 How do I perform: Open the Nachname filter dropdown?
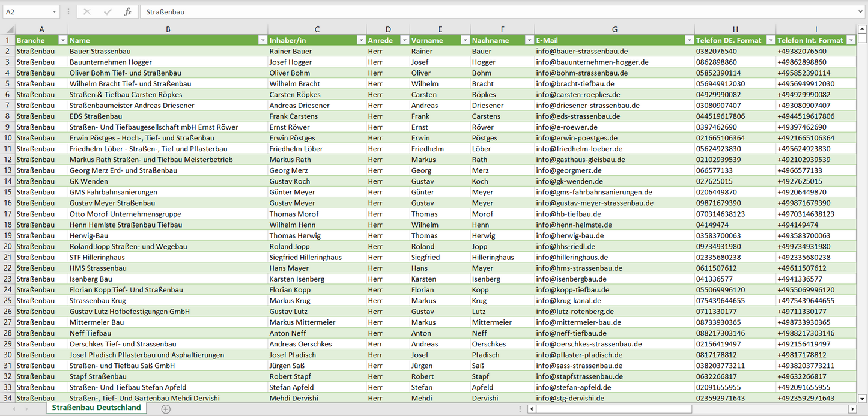click(529, 40)
